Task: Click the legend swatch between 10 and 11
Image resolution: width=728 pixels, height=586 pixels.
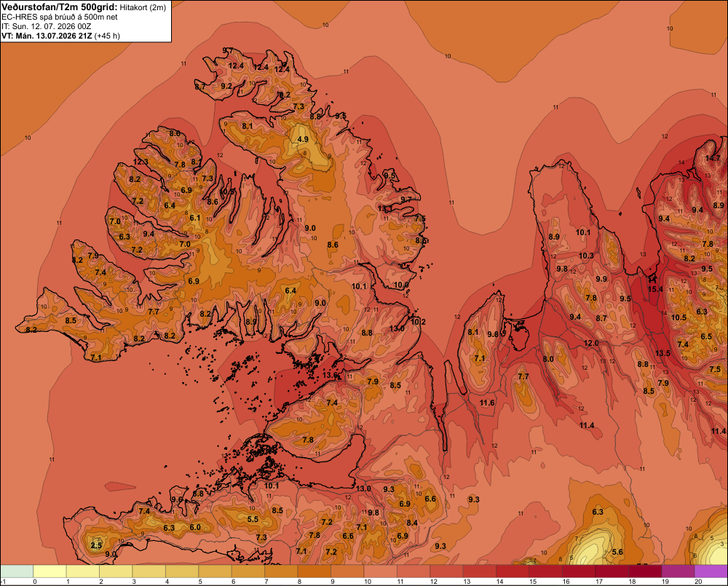Action: tap(381, 571)
